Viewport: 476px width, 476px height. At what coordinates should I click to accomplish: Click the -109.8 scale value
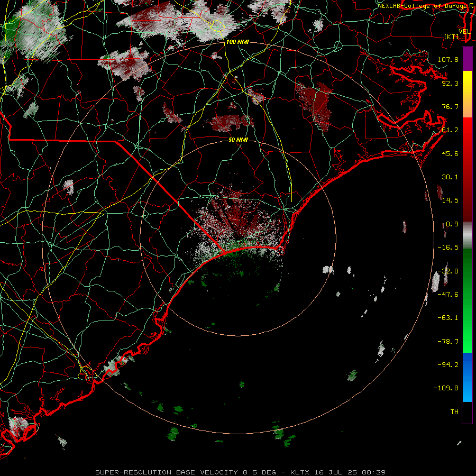tap(446, 388)
